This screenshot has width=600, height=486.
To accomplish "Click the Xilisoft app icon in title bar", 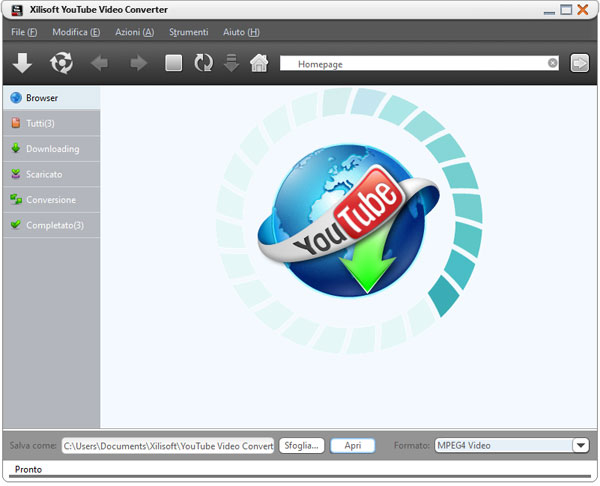I will click(x=17, y=10).
